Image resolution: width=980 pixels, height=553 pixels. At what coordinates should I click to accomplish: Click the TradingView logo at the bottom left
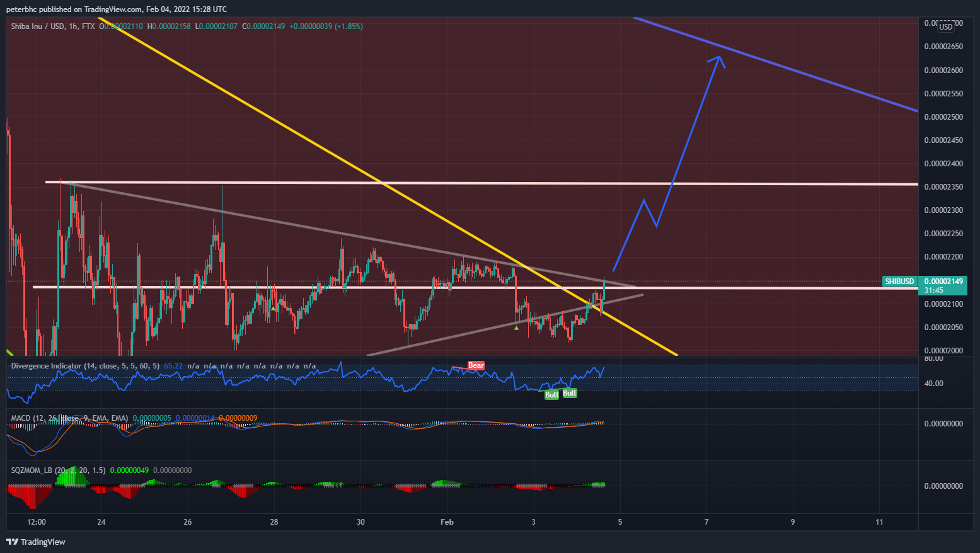coord(36,542)
